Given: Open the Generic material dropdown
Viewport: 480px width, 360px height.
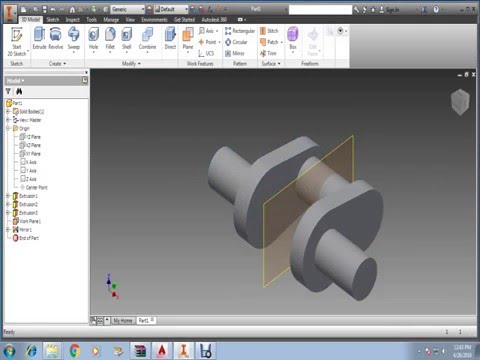Looking at the screenshot, I should (x=128, y=9).
